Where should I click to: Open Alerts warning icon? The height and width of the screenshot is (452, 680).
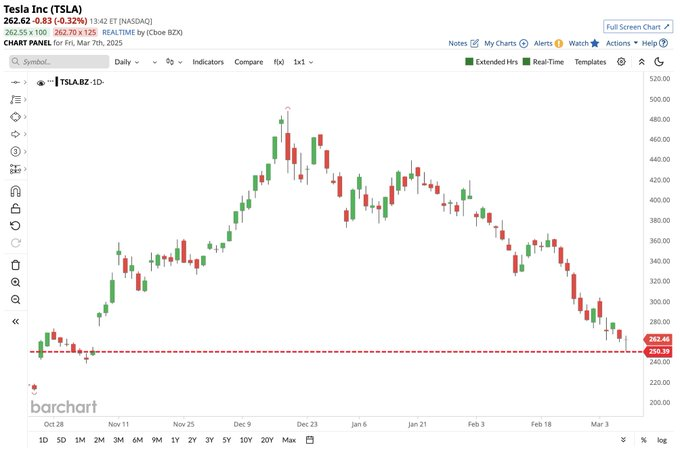559,43
